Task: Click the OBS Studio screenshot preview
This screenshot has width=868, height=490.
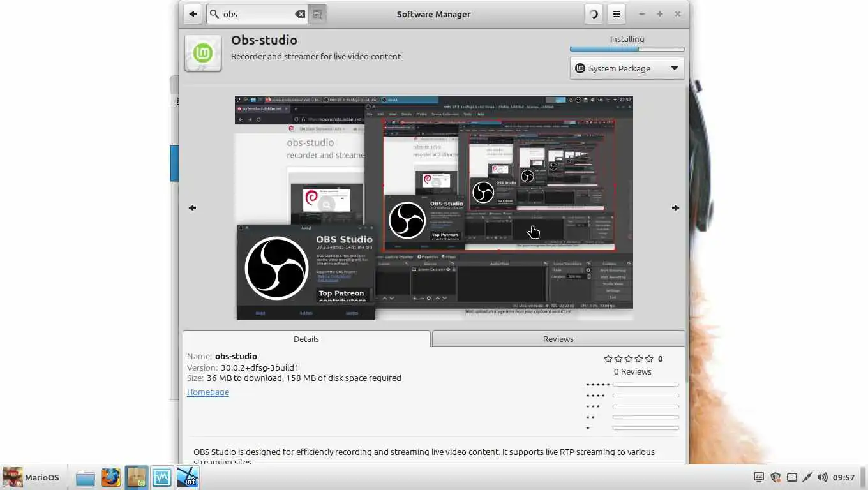Action: coord(434,208)
